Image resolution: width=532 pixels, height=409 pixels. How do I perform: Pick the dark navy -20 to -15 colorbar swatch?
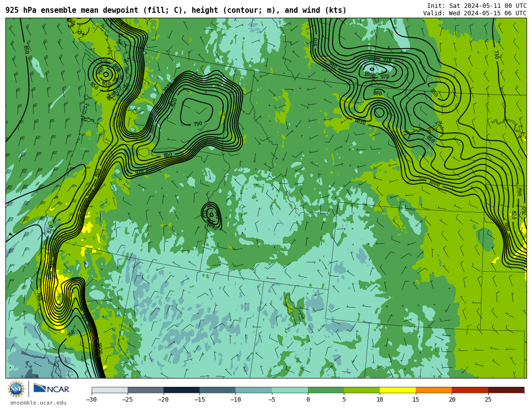pos(181,390)
